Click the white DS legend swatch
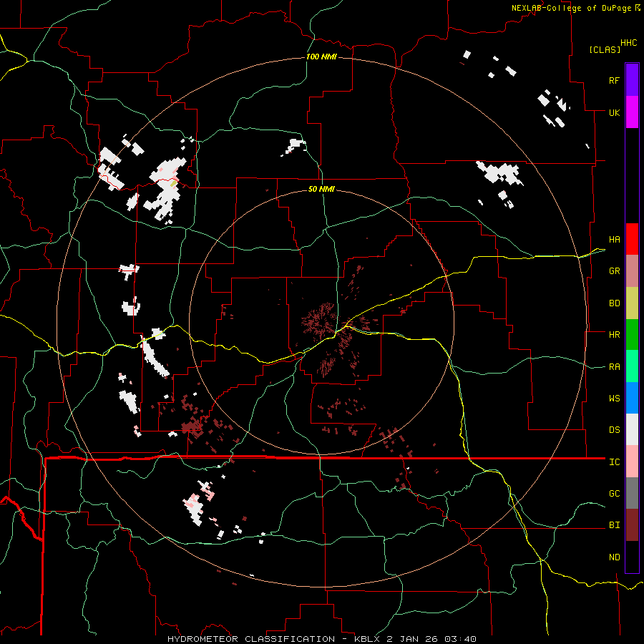This screenshot has width=644, height=644. pyautogui.click(x=632, y=429)
